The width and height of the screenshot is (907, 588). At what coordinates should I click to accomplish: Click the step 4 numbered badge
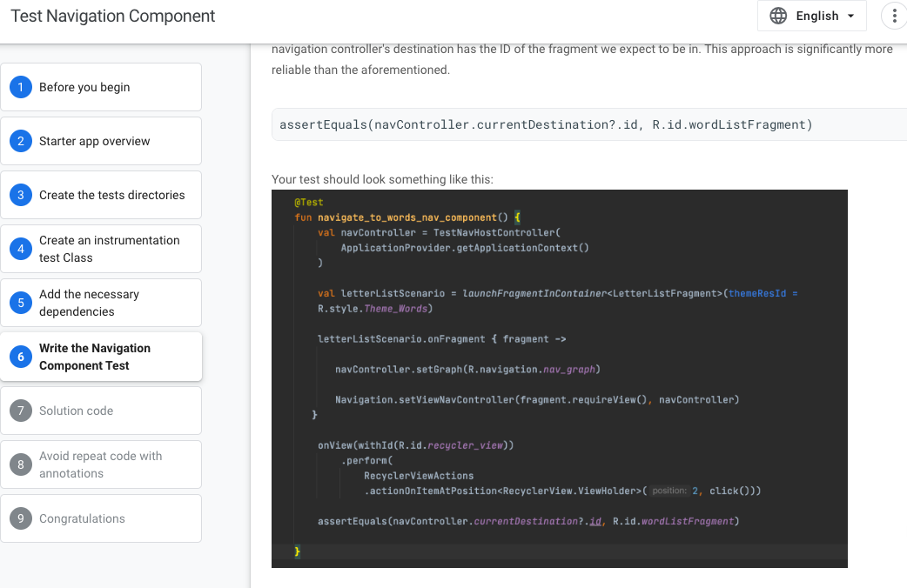pos(22,249)
